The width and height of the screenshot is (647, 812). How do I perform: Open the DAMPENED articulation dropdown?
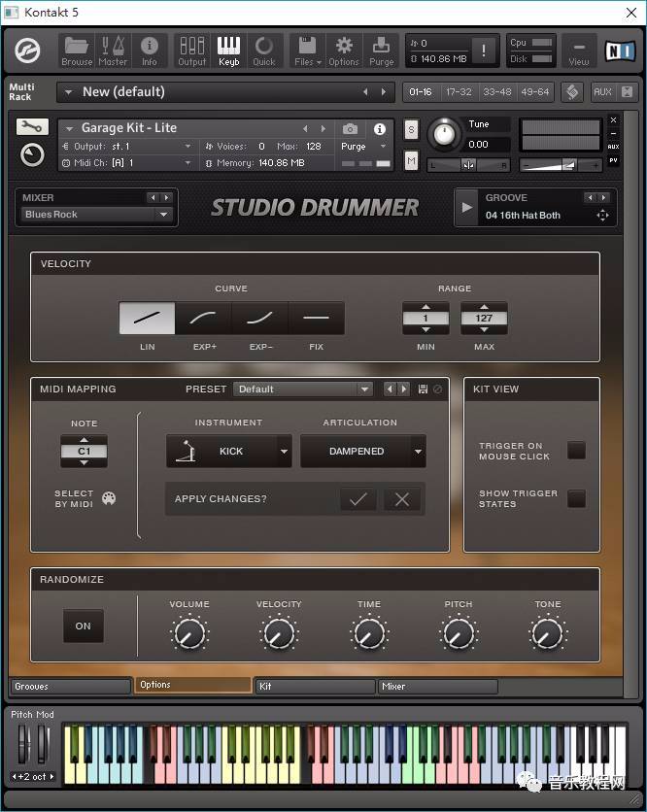pyautogui.click(x=363, y=451)
